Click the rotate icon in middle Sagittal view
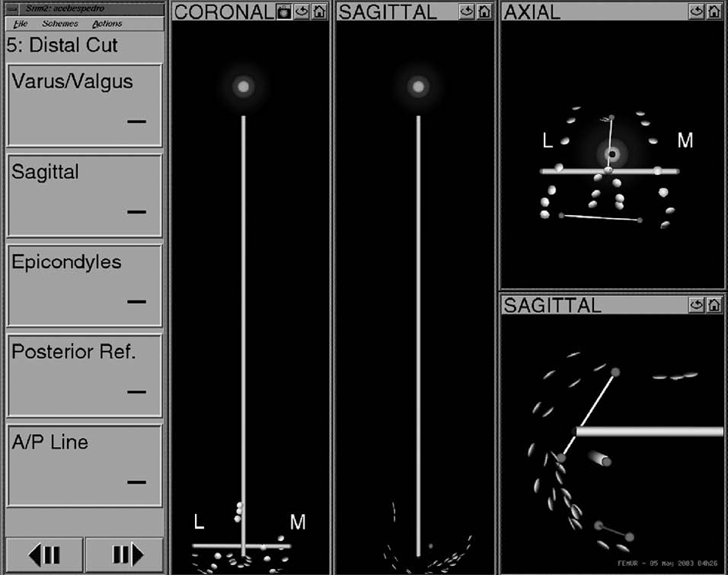 467,12
